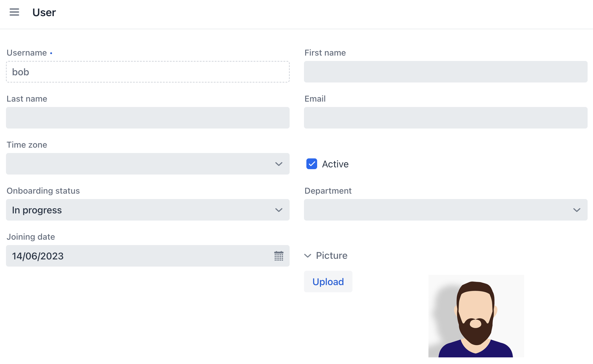The height and width of the screenshot is (364, 593).
Task: Collapse the Picture section chevron
Action: 308,256
